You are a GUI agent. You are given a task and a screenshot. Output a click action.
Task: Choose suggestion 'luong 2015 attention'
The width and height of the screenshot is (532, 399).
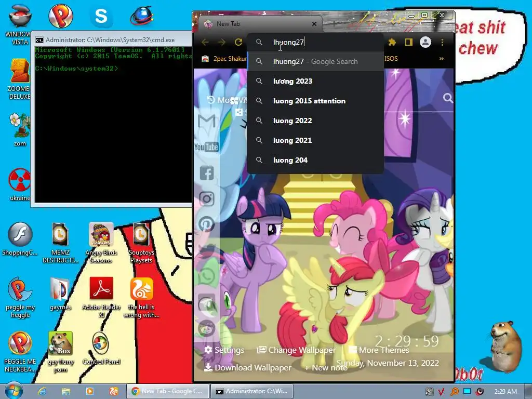[315, 101]
